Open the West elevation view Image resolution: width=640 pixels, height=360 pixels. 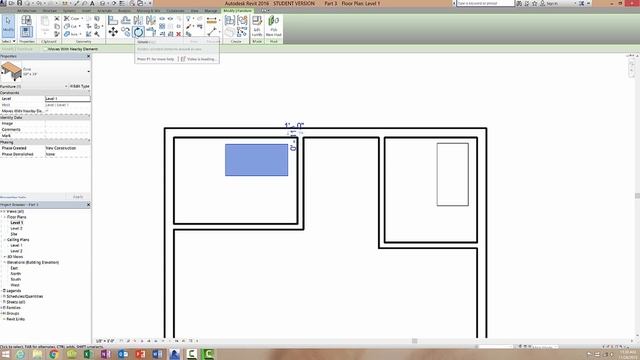click(15, 285)
